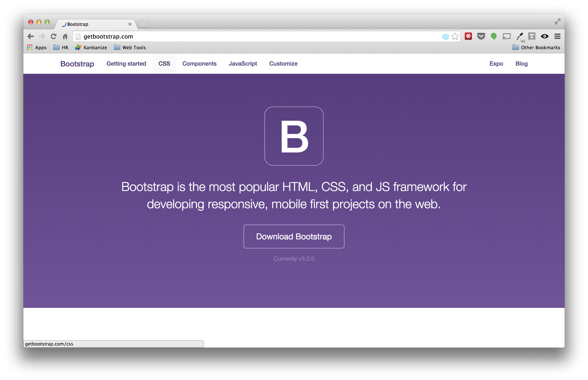Bookmark this page with the star icon
The height and width of the screenshot is (380, 588).
click(455, 36)
